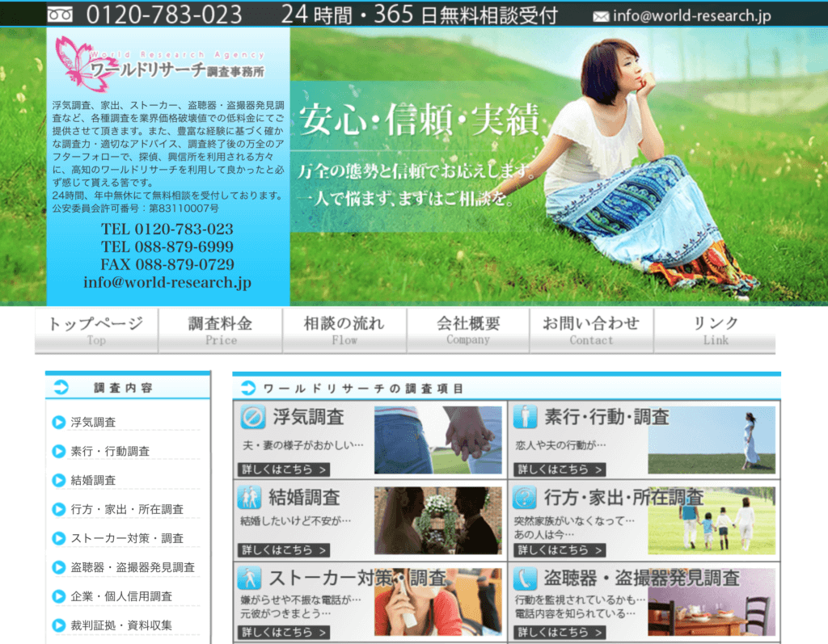Click the 結婚調査 couple icon
The width and height of the screenshot is (828, 644).
pyautogui.click(x=249, y=496)
